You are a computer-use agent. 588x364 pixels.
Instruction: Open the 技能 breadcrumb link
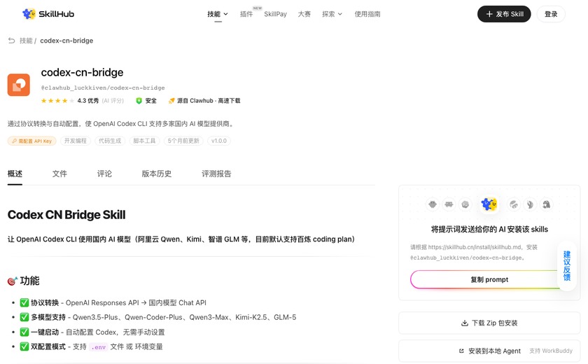point(26,41)
